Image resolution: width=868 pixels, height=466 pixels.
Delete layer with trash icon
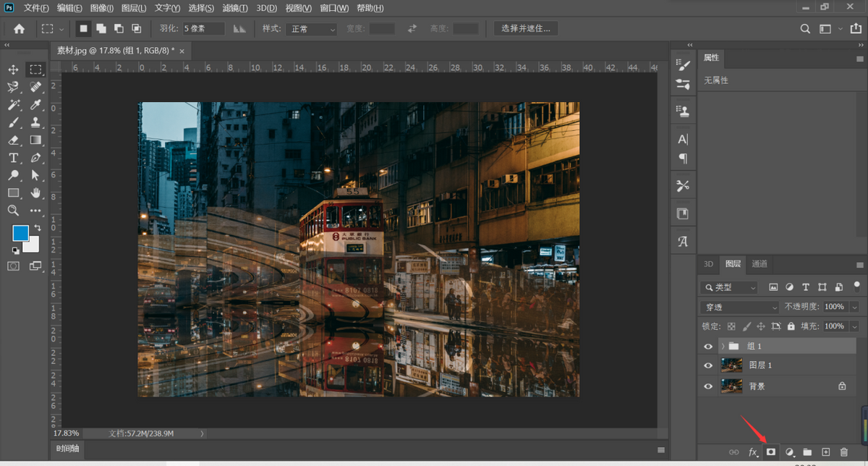click(843, 452)
